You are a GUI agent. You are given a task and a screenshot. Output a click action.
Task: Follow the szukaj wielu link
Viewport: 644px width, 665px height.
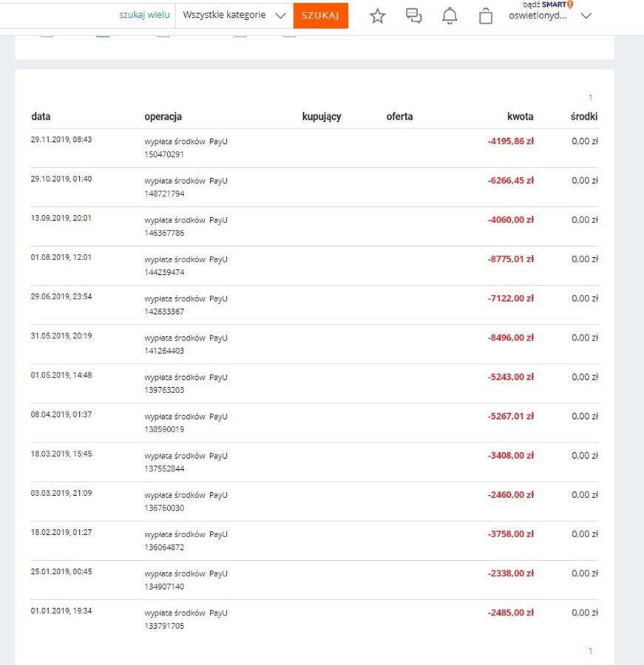(144, 16)
